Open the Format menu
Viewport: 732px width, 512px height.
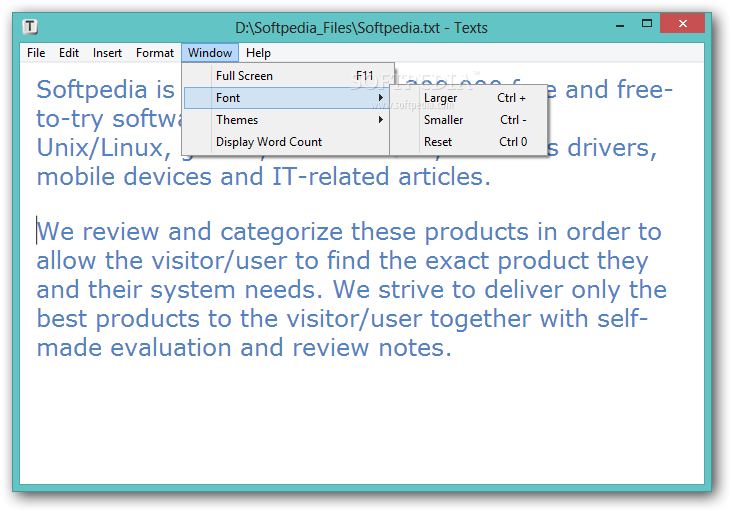(x=155, y=53)
